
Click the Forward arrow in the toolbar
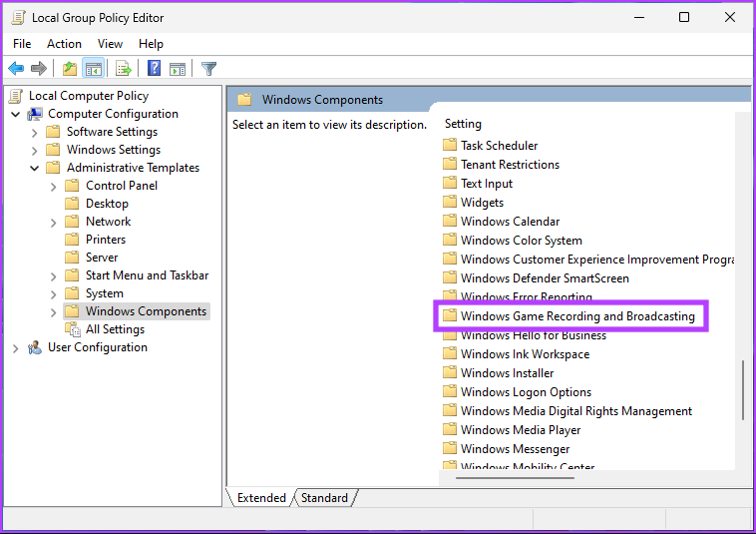pos(39,69)
